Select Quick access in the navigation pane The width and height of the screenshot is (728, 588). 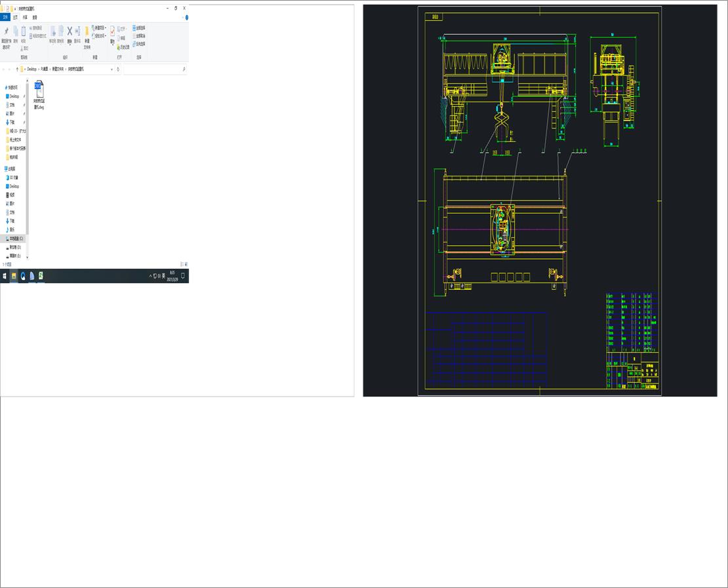11,87
